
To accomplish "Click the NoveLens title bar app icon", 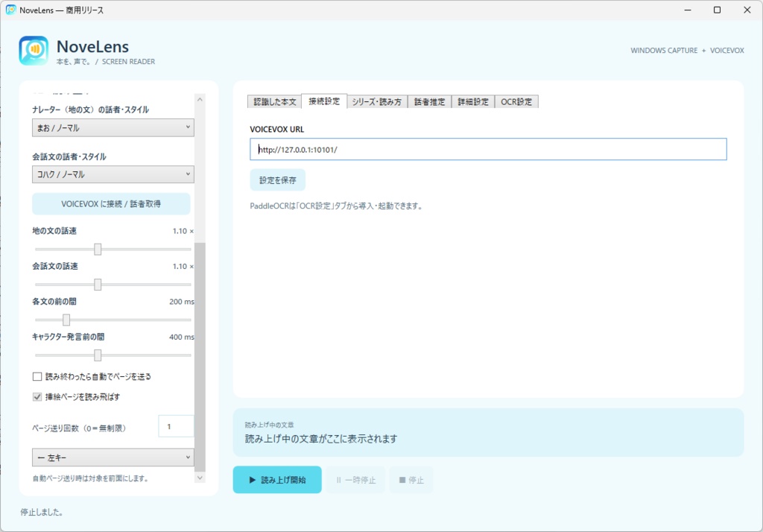I will point(10,10).
